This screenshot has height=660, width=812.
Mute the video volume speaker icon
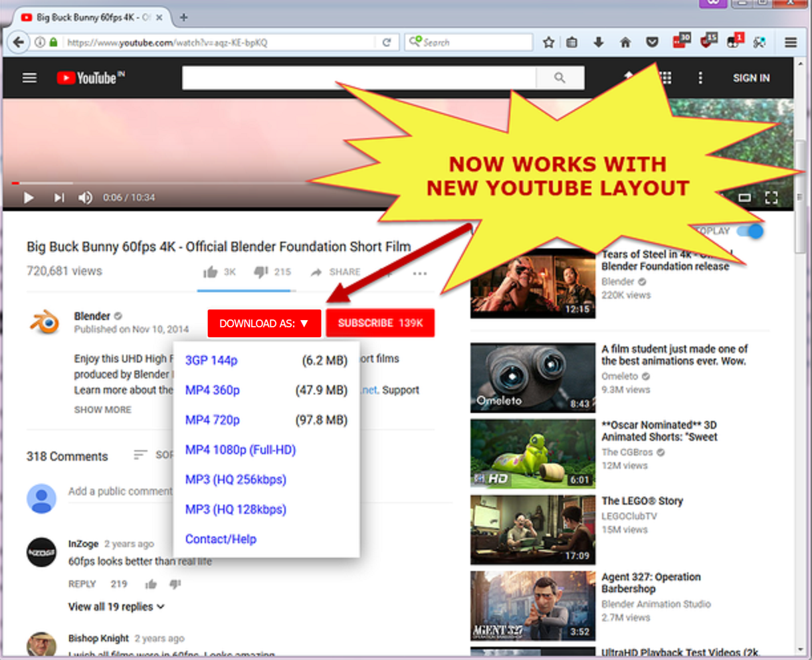pyautogui.click(x=85, y=197)
